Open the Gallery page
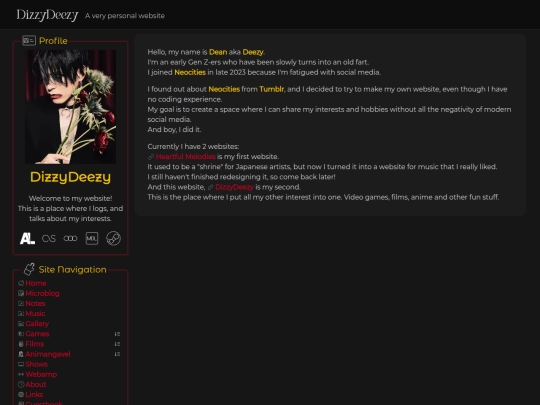The width and height of the screenshot is (540, 405). coord(37,324)
